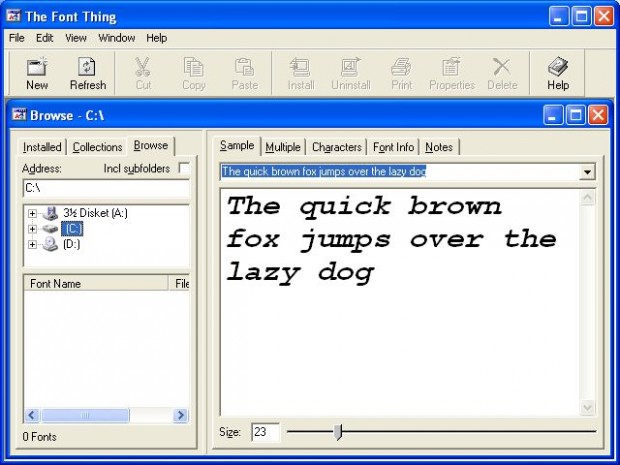Open the sample text dropdown arrow
This screenshot has width=620, height=465.
coord(587,172)
